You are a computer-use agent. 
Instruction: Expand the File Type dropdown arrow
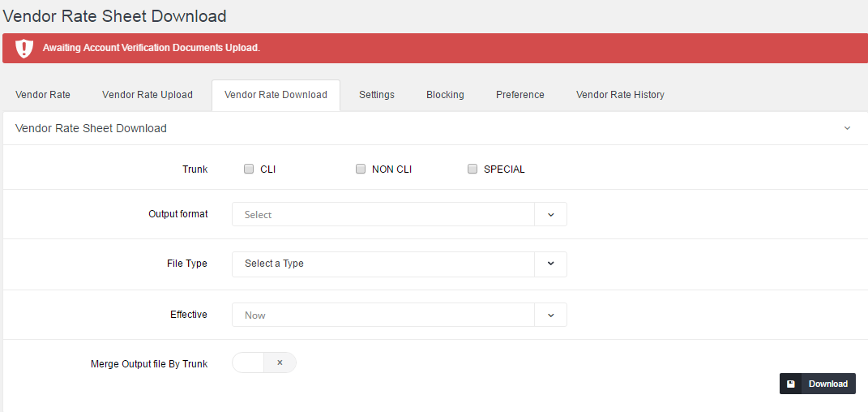[x=550, y=264]
